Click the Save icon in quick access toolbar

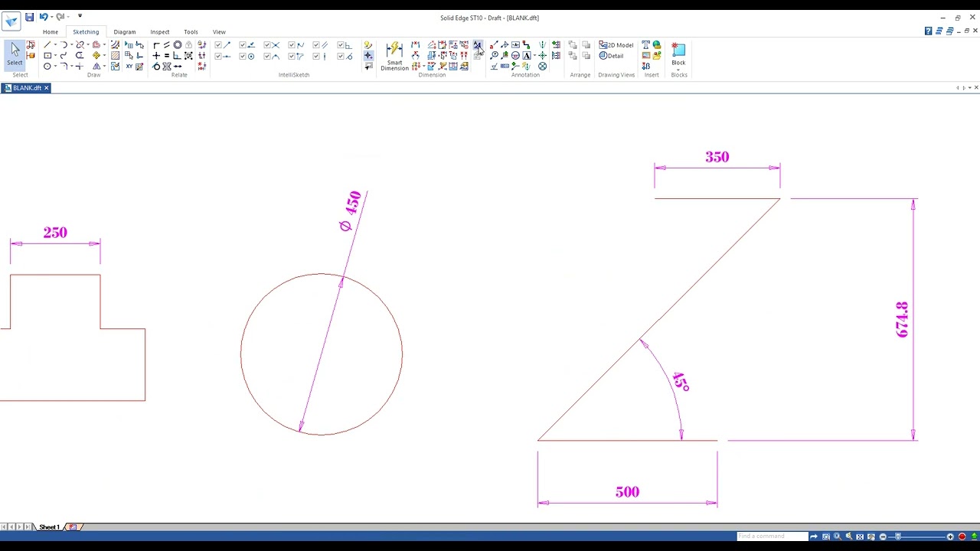click(x=29, y=17)
